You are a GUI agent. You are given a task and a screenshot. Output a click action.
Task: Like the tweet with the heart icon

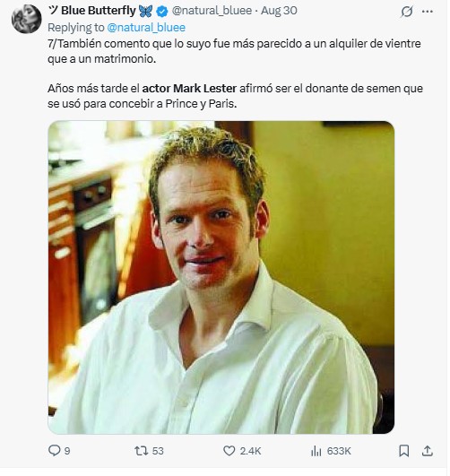coord(230,453)
